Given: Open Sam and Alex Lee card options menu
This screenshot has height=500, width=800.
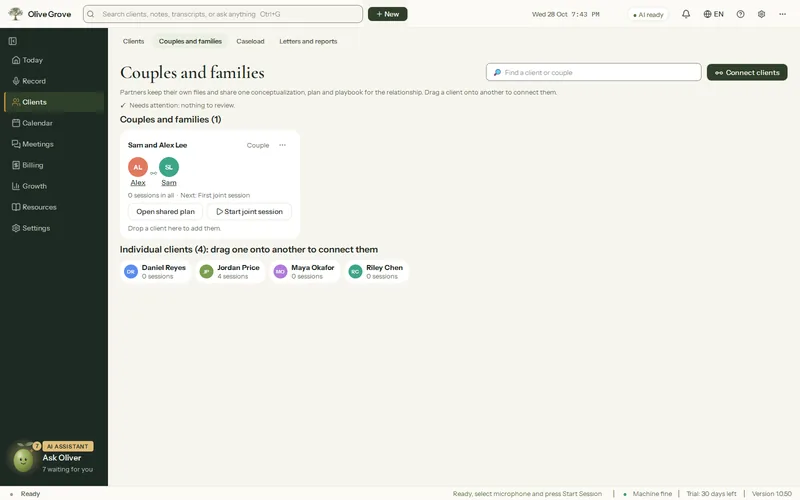Looking at the screenshot, I should pos(282,145).
